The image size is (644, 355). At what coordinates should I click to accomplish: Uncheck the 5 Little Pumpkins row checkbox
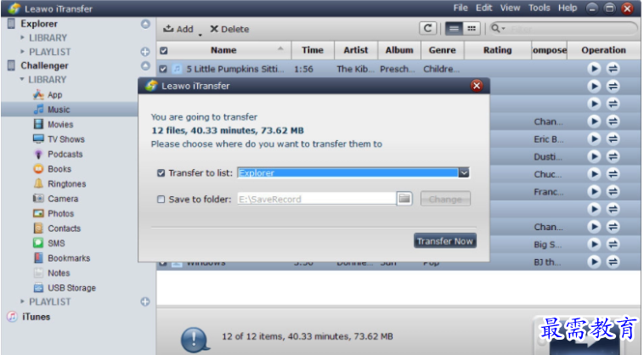tap(163, 69)
